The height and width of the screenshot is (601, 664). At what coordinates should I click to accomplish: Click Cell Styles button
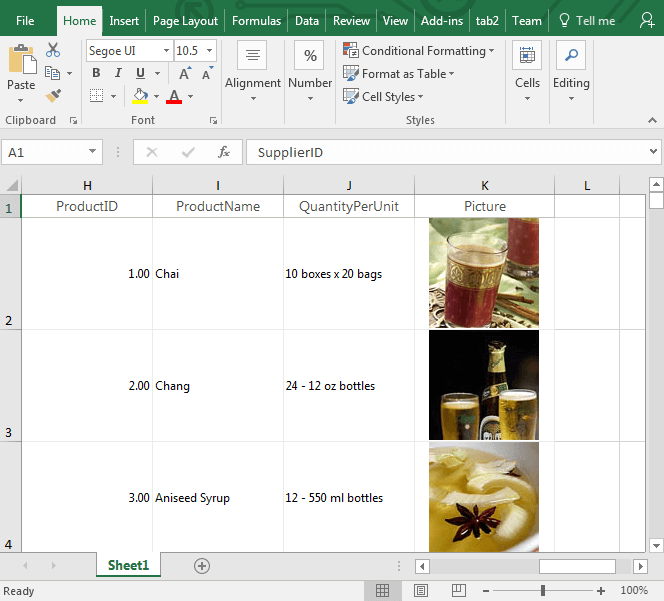(x=383, y=97)
